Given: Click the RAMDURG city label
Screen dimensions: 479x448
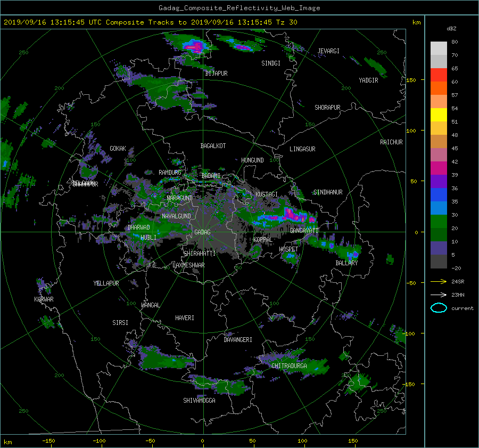Looking at the screenshot, I should tap(170, 173).
